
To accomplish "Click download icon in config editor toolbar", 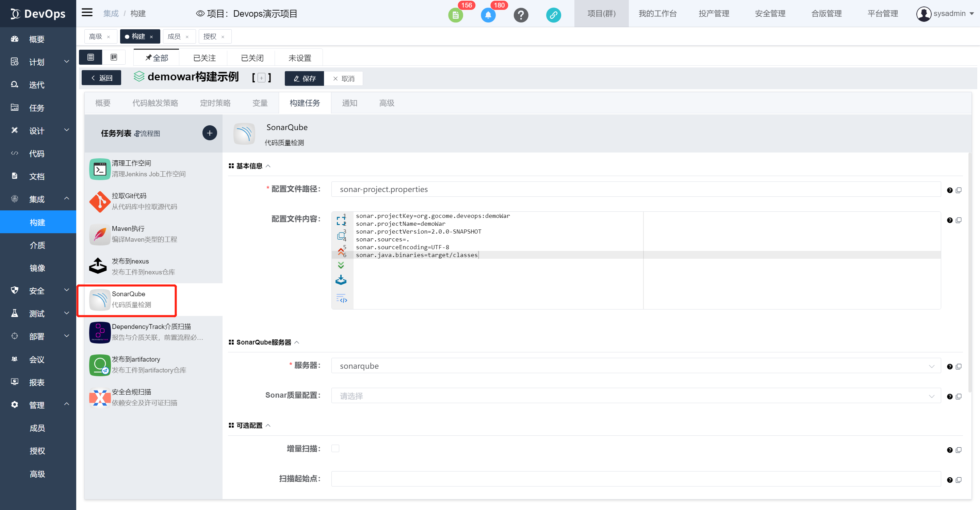I will point(341,280).
